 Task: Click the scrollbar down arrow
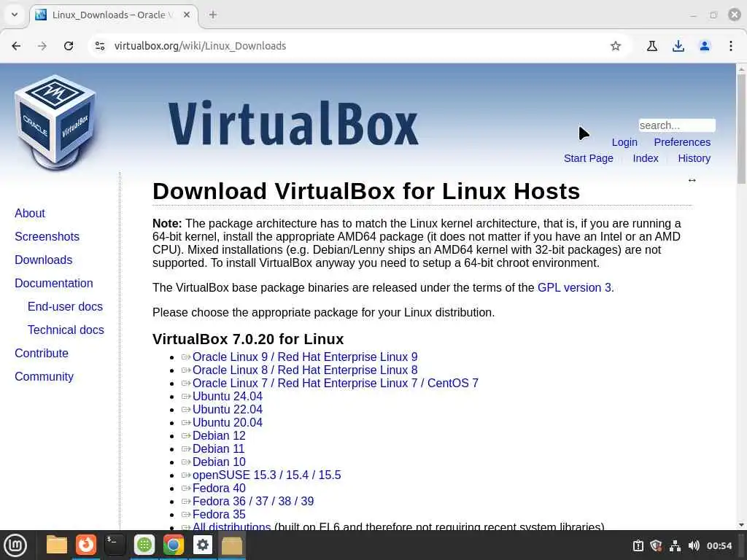tap(741, 525)
